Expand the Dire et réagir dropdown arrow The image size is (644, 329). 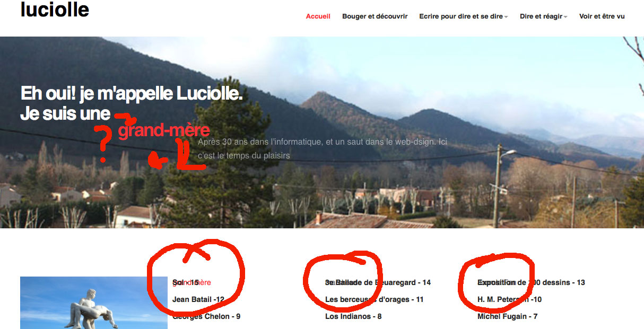[x=565, y=17]
